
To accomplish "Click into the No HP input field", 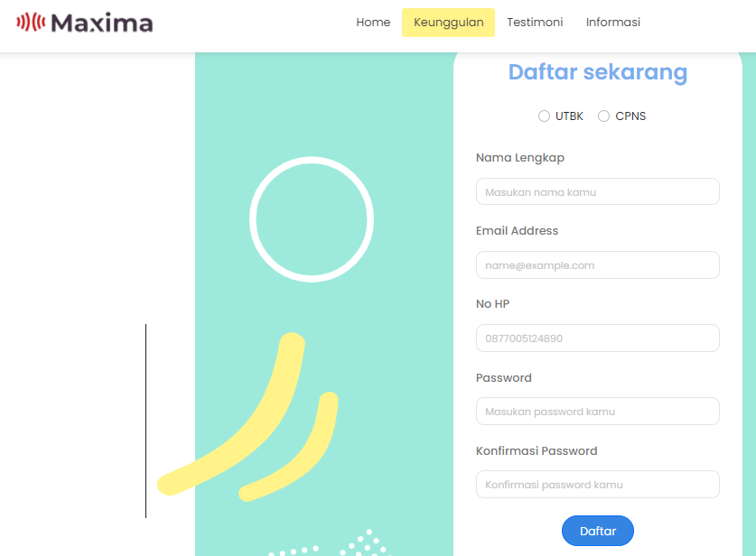I will point(598,338).
